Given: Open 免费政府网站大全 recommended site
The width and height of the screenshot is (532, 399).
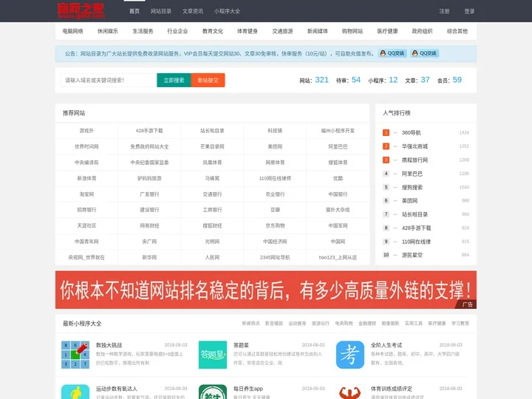Looking at the screenshot, I should click(x=149, y=146).
